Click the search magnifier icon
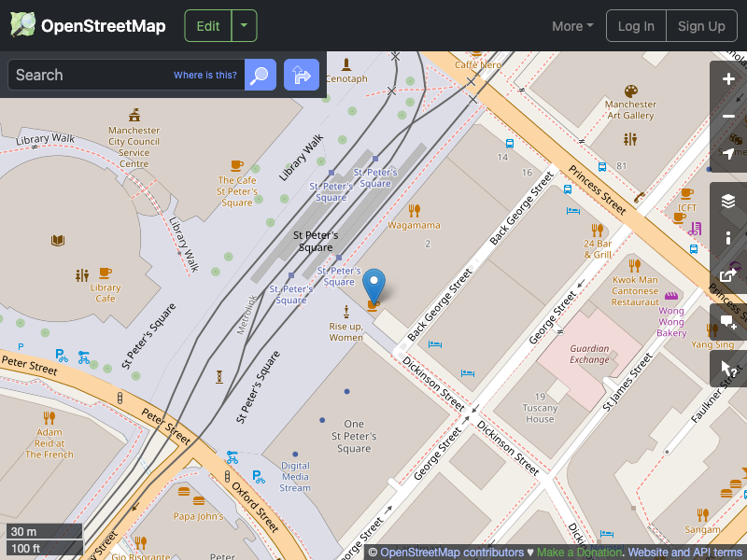747x560 pixels. point(260,75)
